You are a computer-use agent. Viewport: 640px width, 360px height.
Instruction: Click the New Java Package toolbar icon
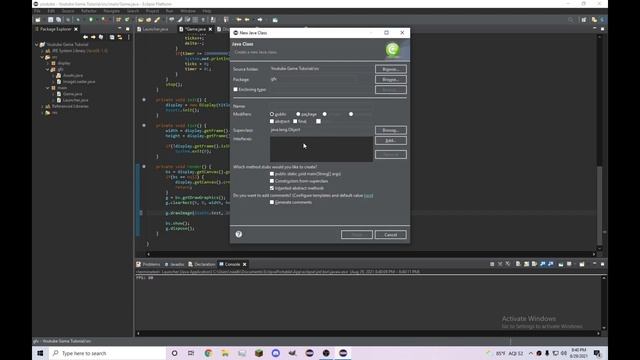pyautogui.click(x=118, y=20)
